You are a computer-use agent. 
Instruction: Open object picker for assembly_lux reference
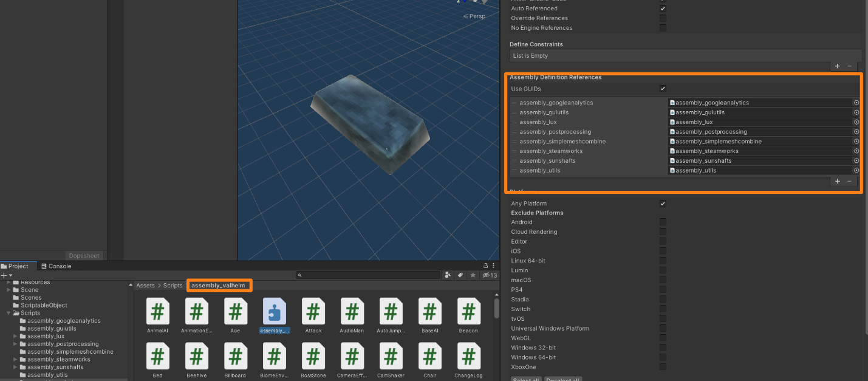(856, 122)
